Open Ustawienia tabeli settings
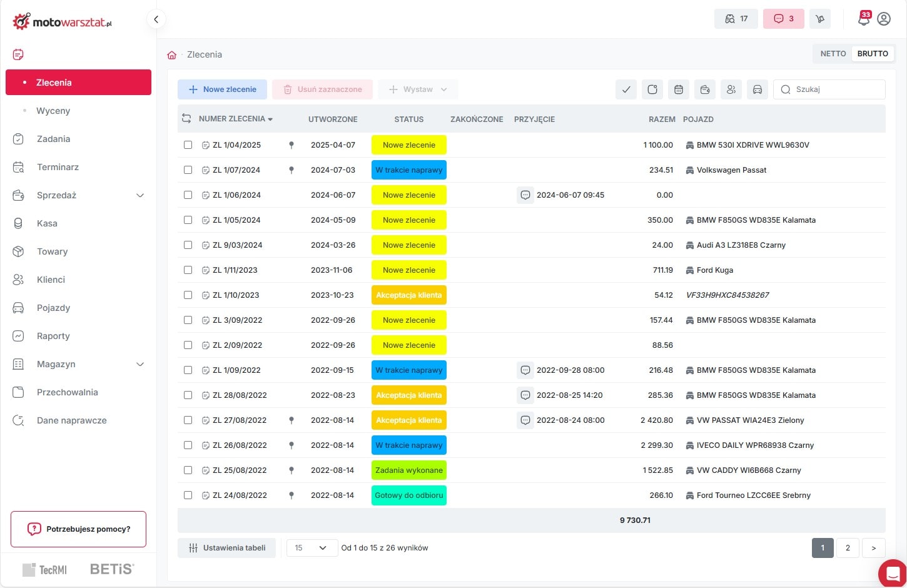907x588 pixels. [226, 548]
